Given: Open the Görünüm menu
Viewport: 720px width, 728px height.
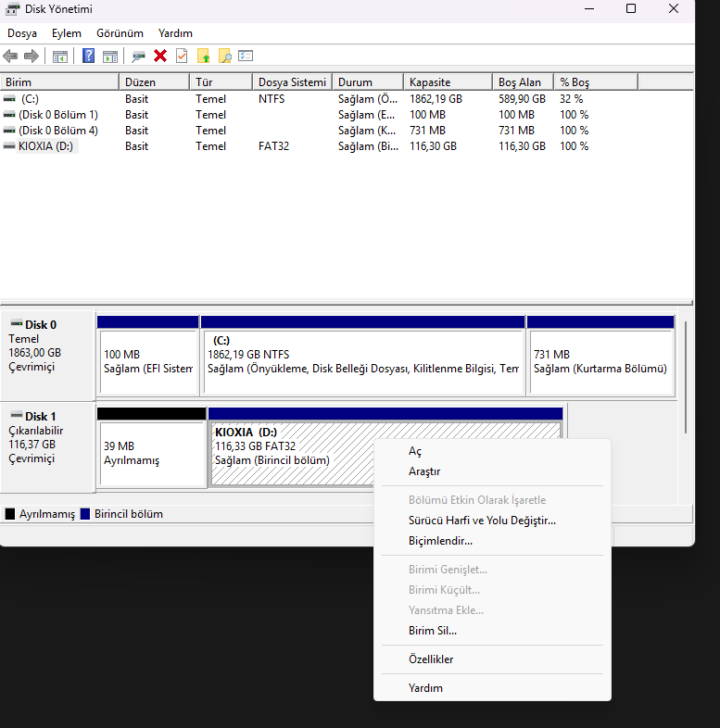Looking at the screenshot, I should point(120,33).
